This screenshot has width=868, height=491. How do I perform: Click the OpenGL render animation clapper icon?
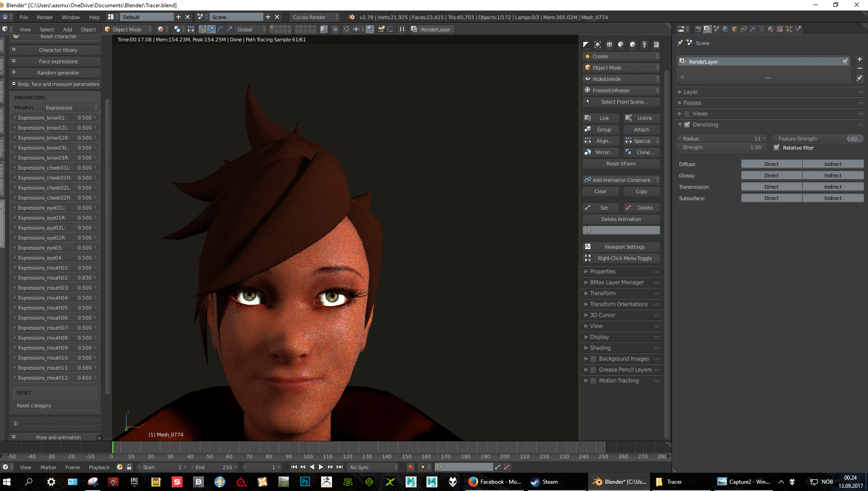(390, 29)
